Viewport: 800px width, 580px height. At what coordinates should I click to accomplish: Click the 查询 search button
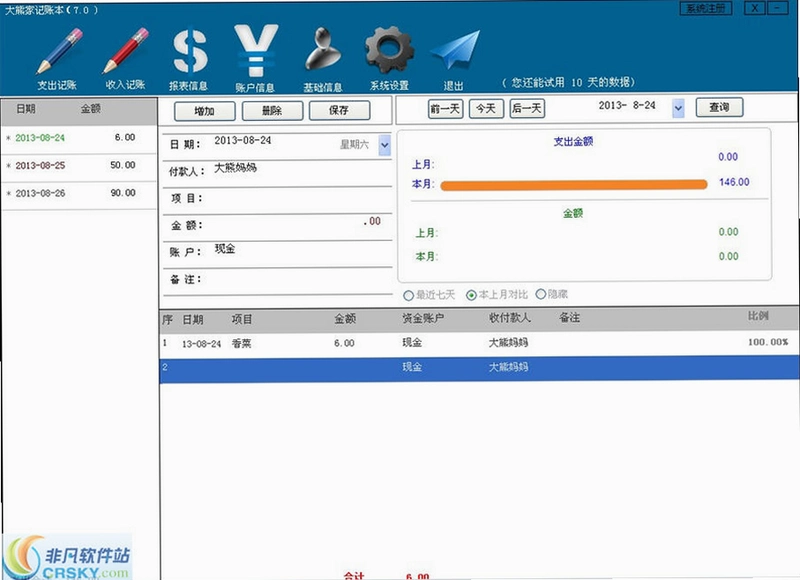(719, 107)
